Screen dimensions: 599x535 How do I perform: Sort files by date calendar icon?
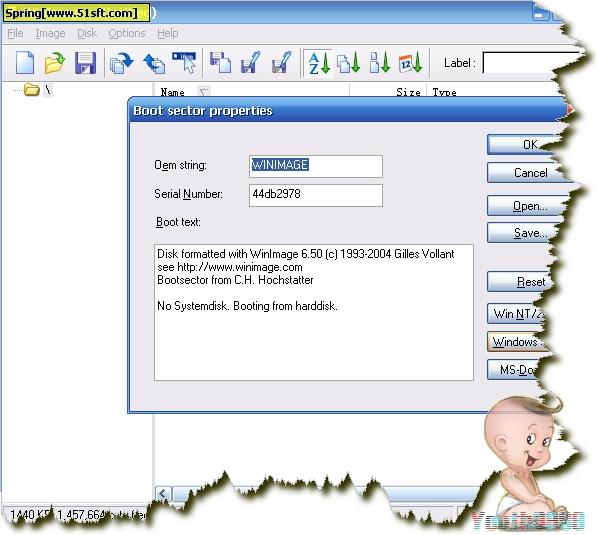click(x=411, y=63)
